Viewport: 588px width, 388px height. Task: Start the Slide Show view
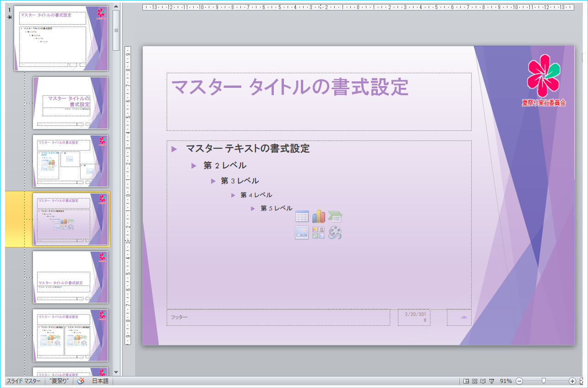click(x=491, y=381)
